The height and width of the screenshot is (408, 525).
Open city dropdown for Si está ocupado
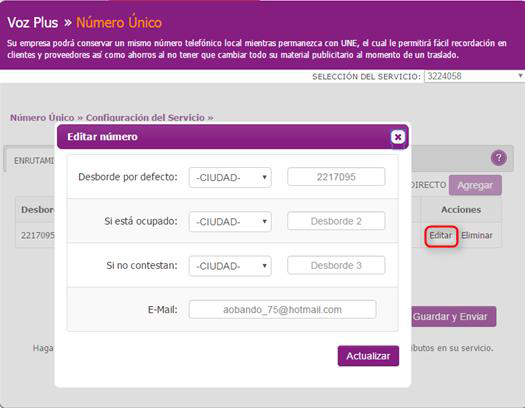[230, 222]
